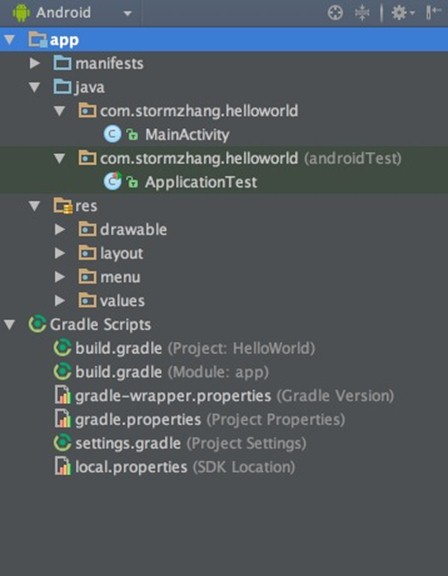The image size is (448, 576).
Task: Click the local.properties file icon
Action: 62,466
